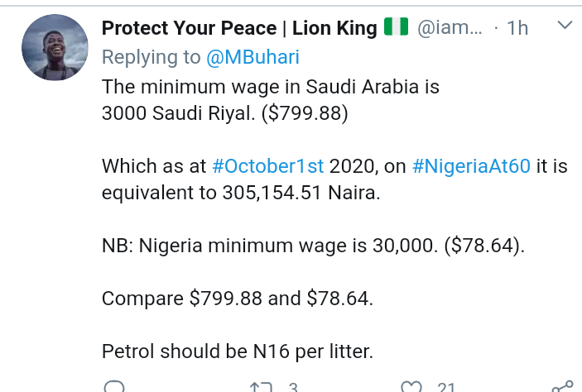
Task: Click the "Petrol should be N16 per litter" line
Action: [238, 351]
